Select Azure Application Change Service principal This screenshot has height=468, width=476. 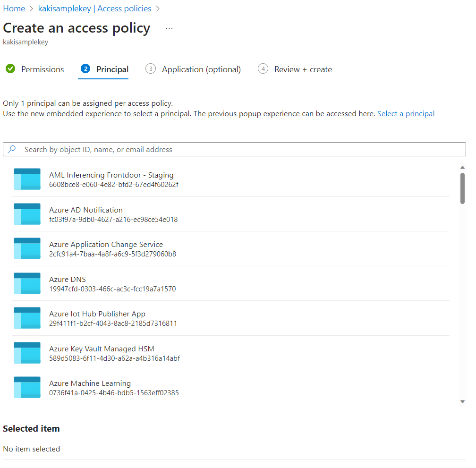pyautogui.click(x=231, y=249)
